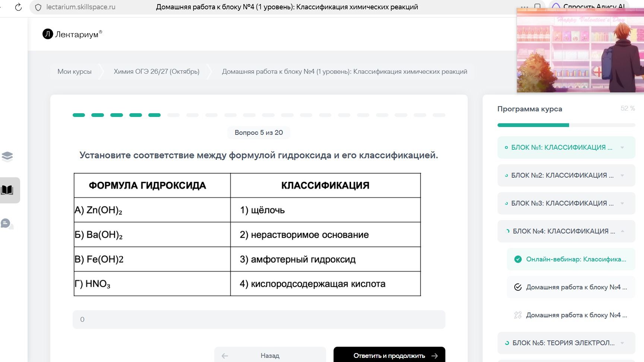This screenshot has height=362, width=644.
Task: Click the shield site-info icon in address bar
Action: tap(38, 7)
